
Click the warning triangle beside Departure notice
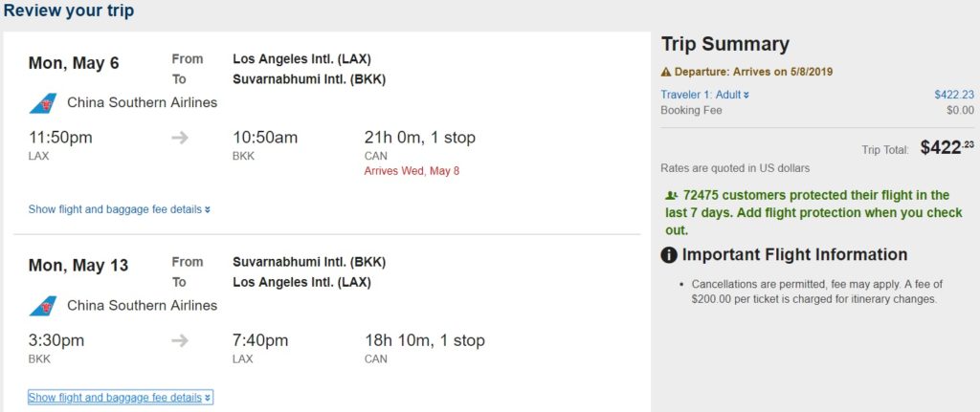click(x=666, y=72)
